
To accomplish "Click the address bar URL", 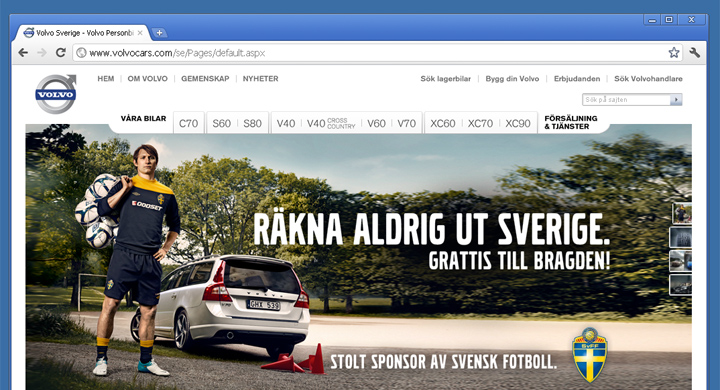I will 177,53.
